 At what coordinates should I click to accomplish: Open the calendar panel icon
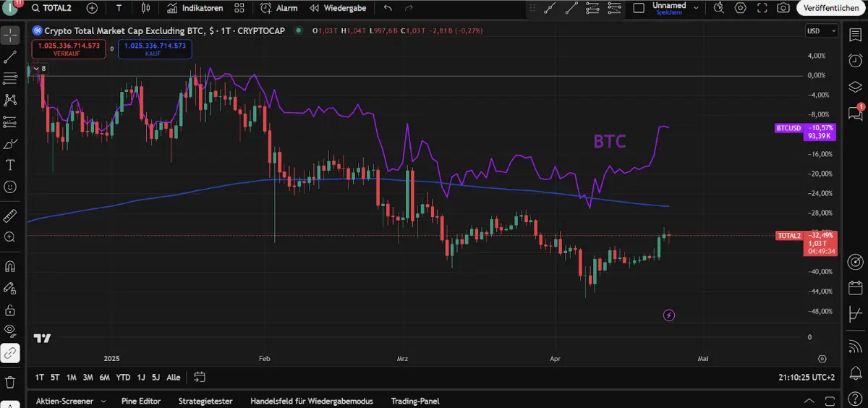[x=856, y=287]
